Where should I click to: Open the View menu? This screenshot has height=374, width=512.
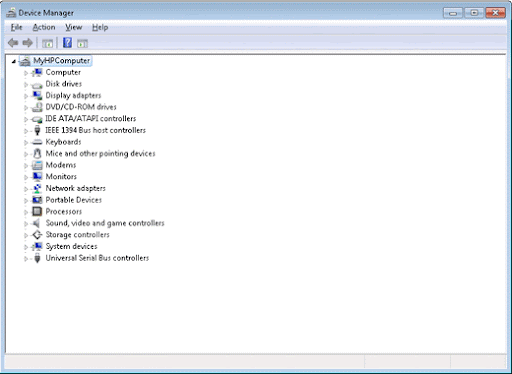point(74,27)
